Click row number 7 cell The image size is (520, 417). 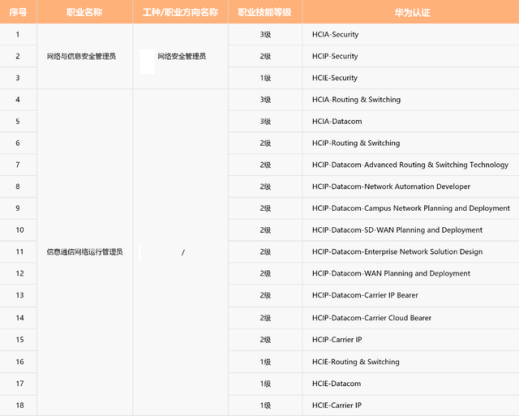point(18,165)
